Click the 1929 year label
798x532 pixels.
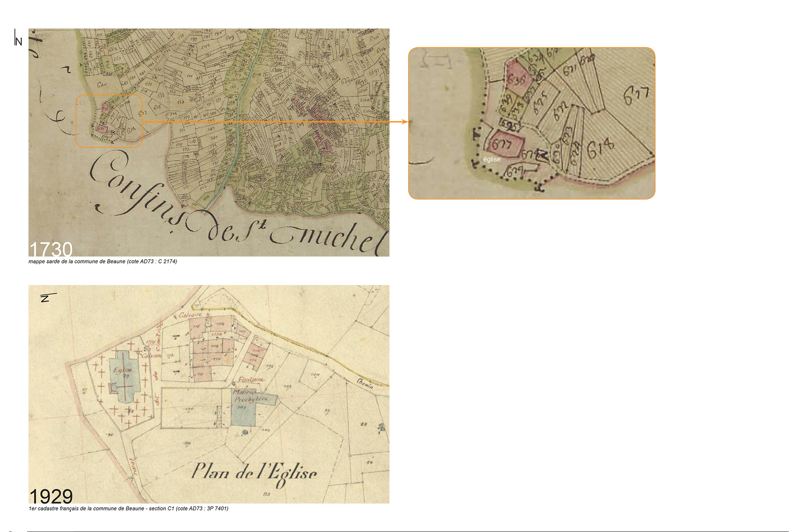(x=50, y=496)
